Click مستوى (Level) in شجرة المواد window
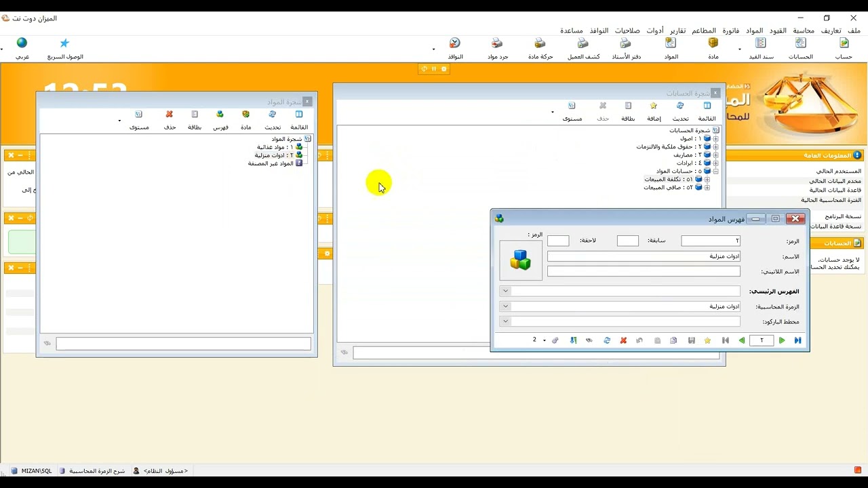 139,121
